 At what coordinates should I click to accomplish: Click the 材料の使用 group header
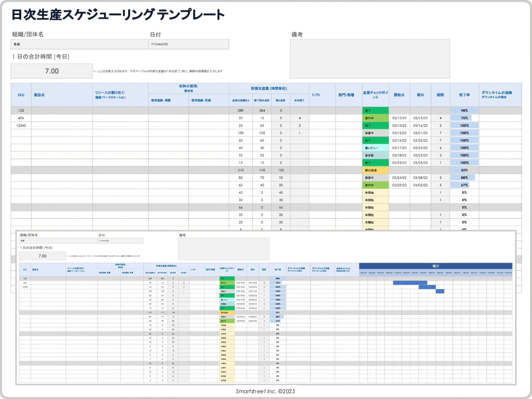click(x=188, y=88)
